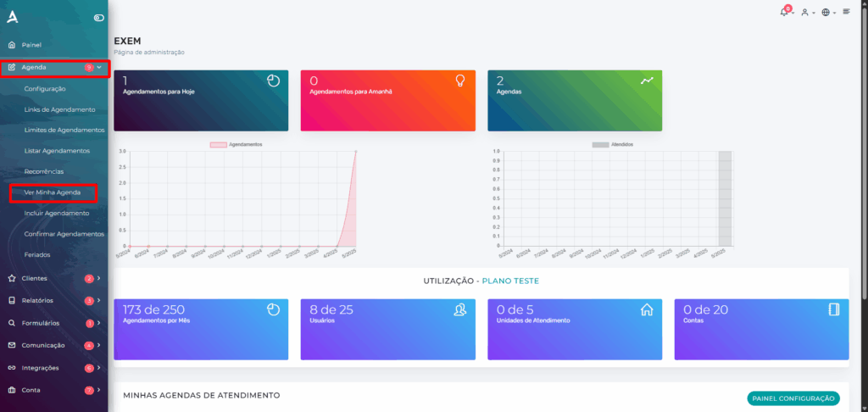Click the top-right menu lines icon
This screenshot has height=412, width=868.
[847, 11]
